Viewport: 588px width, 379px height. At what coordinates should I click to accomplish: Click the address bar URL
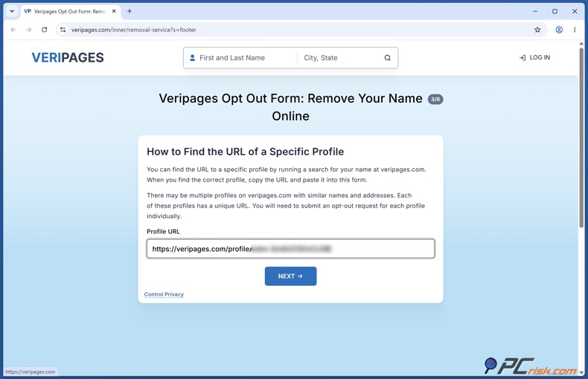coord(133,30)
